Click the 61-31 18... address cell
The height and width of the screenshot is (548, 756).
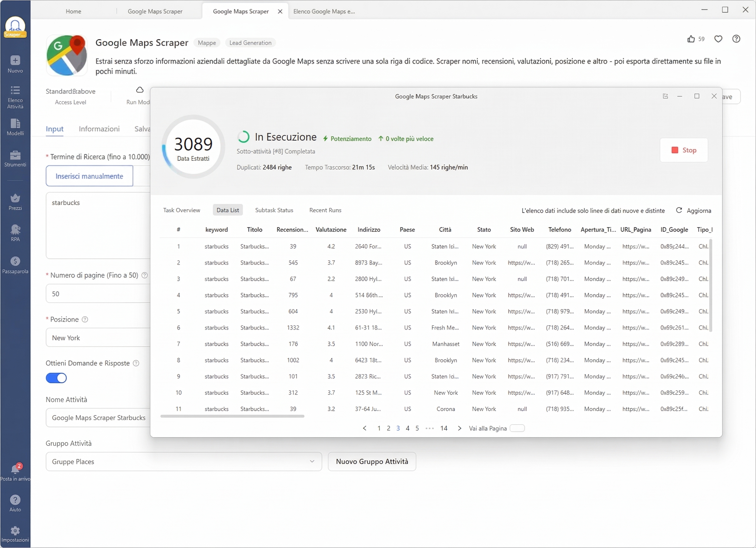(x=369, y=328)
